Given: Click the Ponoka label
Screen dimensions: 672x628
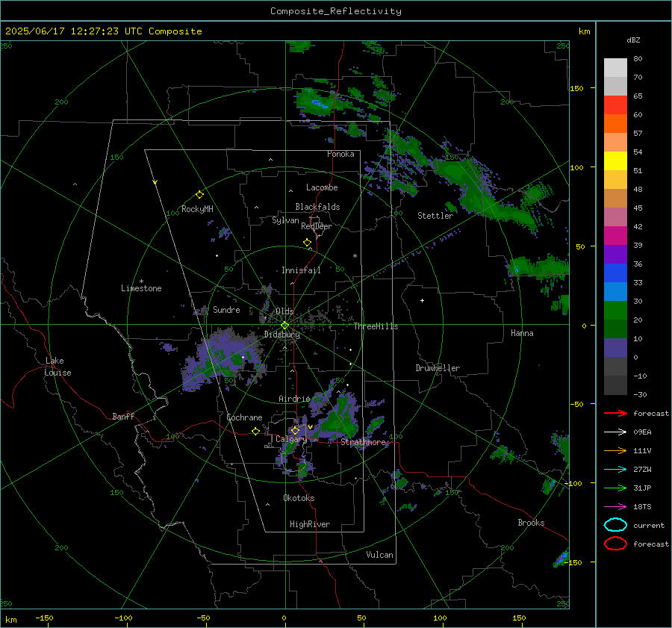Looking at the screenshot, I should (340, 154).
